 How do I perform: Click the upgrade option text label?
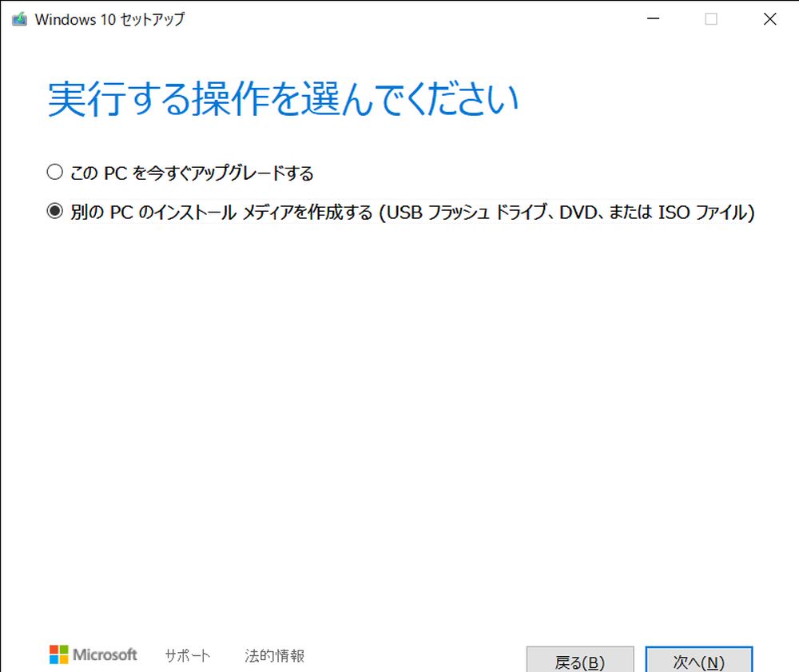coord(192,172)
